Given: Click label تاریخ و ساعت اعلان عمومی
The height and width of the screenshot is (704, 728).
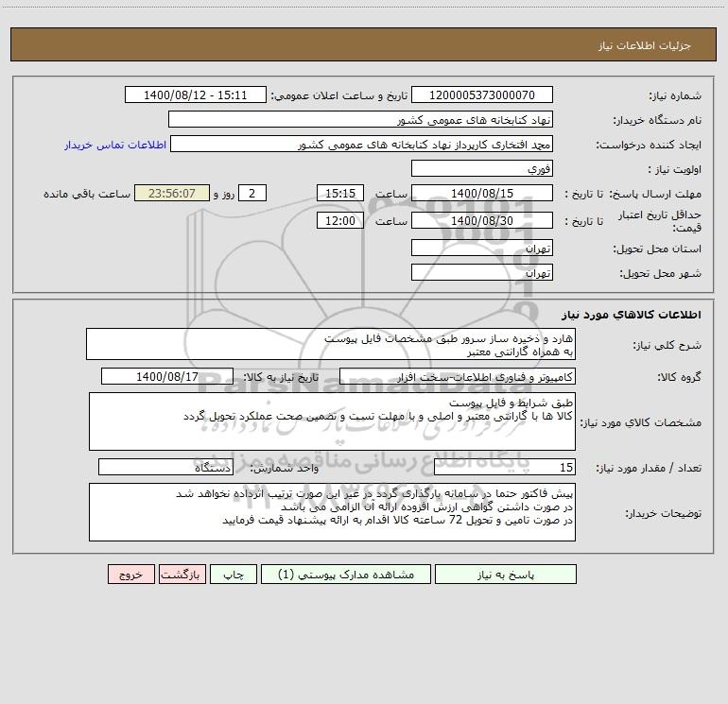Looking at the screenshot, I should point(338,96).
